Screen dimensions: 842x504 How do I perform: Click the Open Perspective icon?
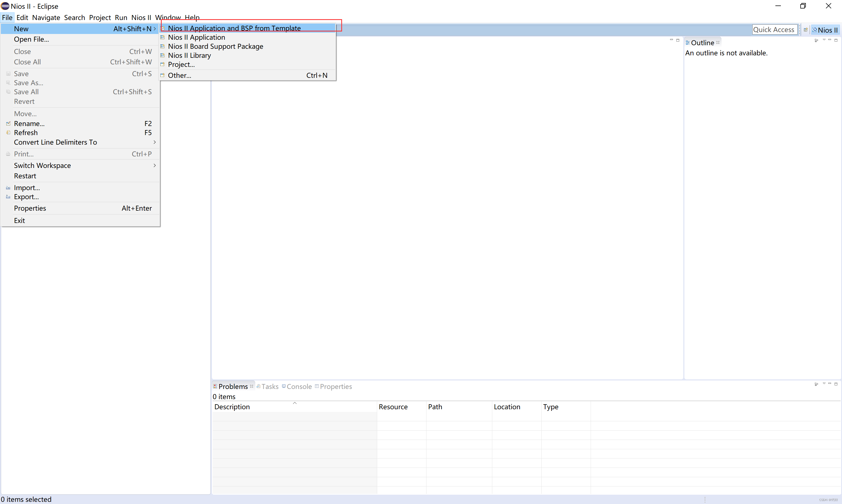pos(805,30)
